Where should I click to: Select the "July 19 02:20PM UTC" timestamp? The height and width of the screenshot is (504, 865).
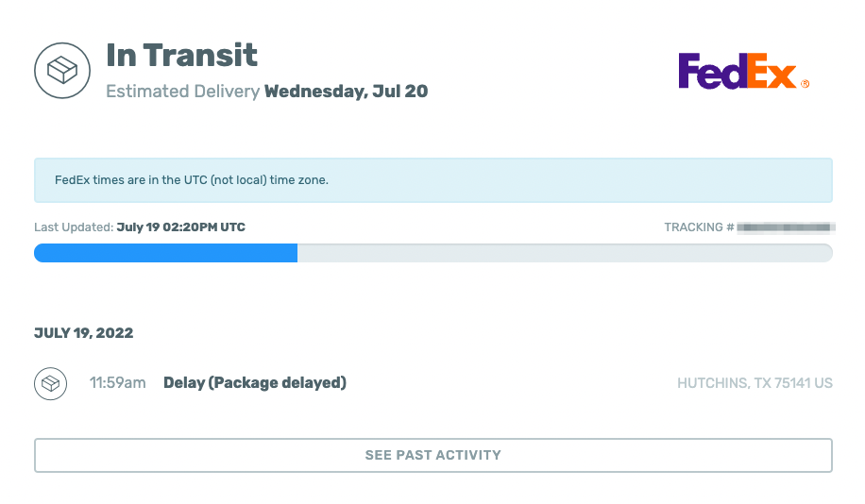(181, 227)
